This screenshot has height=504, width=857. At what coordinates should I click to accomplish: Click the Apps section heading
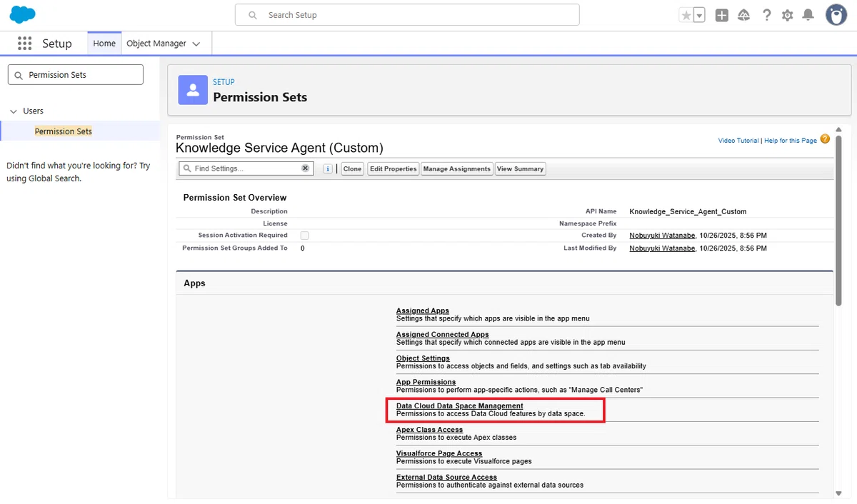point(194,283)
